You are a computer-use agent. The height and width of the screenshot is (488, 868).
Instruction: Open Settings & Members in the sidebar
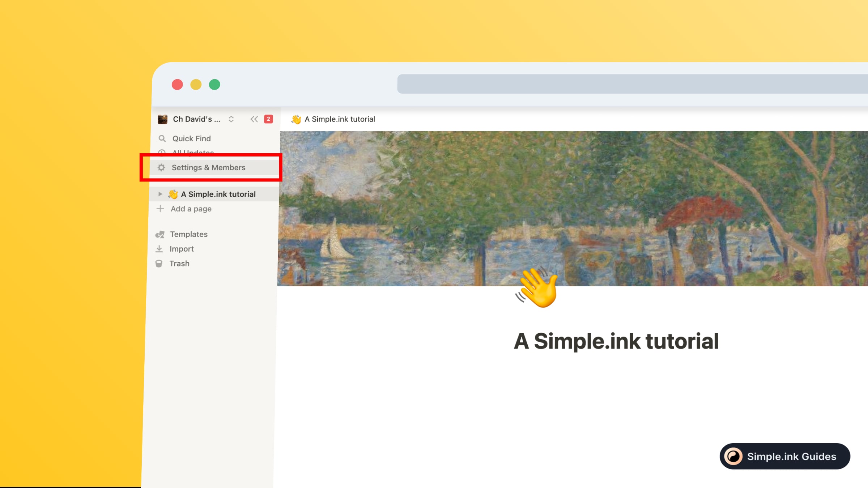[x=208, y=167]
